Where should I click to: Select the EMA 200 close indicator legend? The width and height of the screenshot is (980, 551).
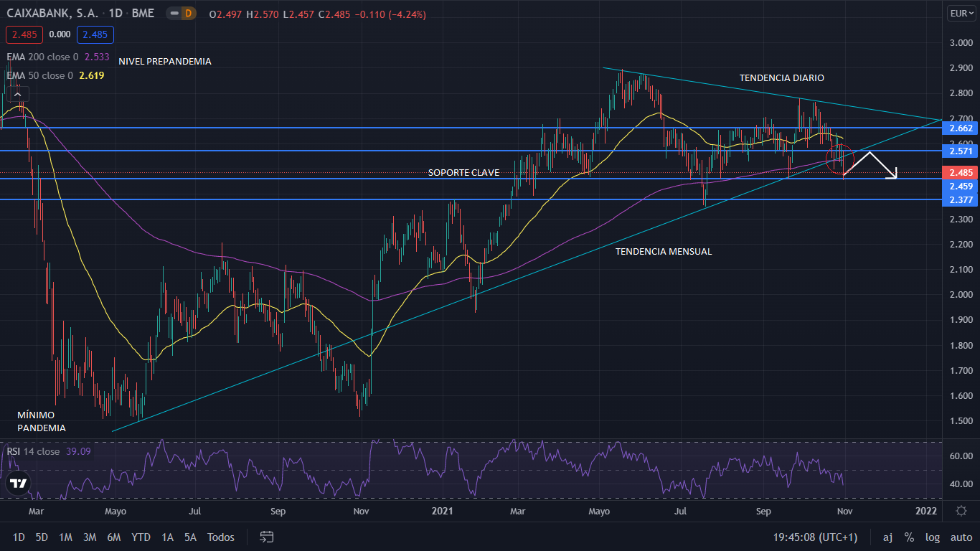coord(43,57)
